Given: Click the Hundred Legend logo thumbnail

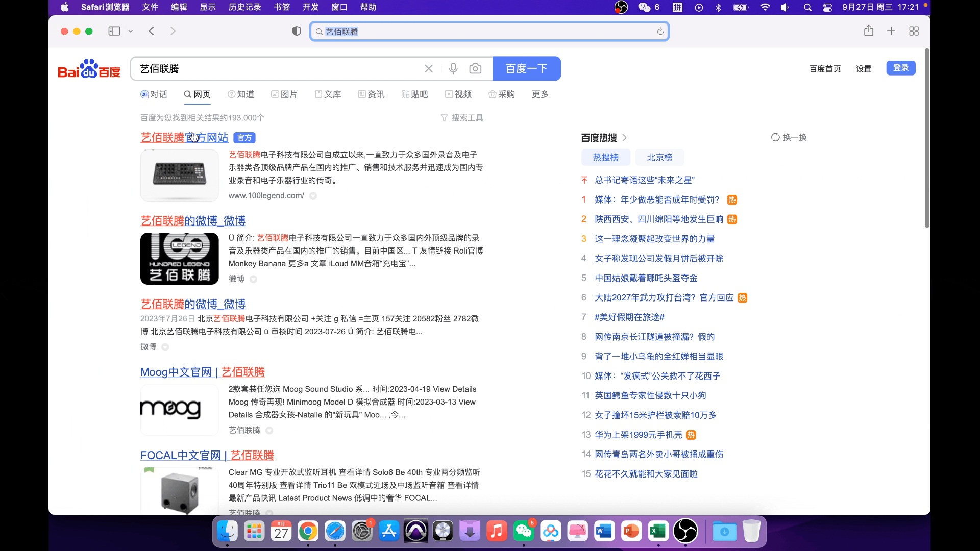Looking at the screenshot, I should coord(180,259).
